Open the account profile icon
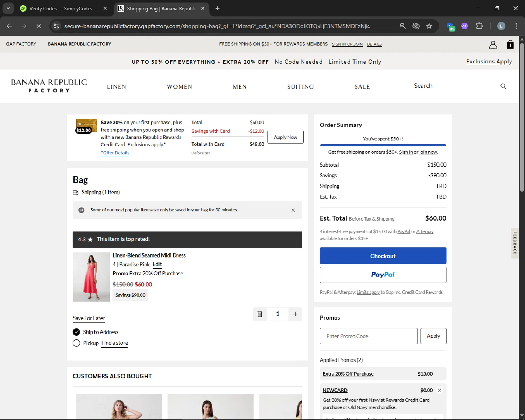Viewport: 525px width, 420px height. 493,44
